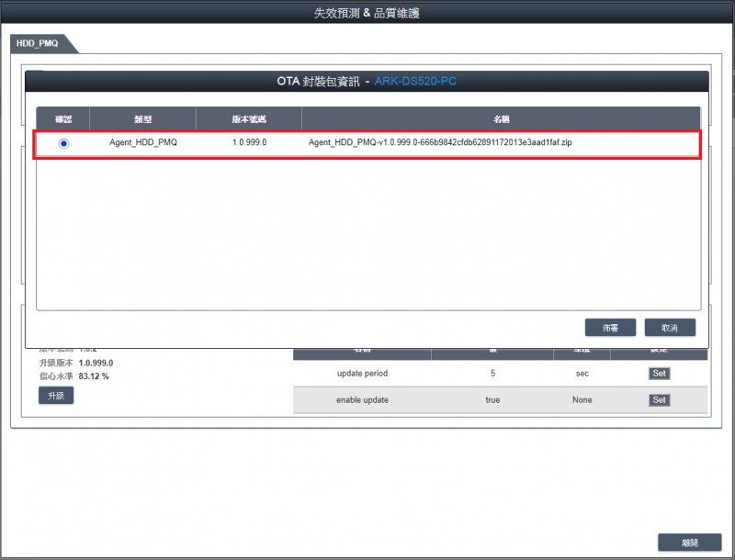
Task: Click the 類型 column header
Action: click(x=142, y=119)
